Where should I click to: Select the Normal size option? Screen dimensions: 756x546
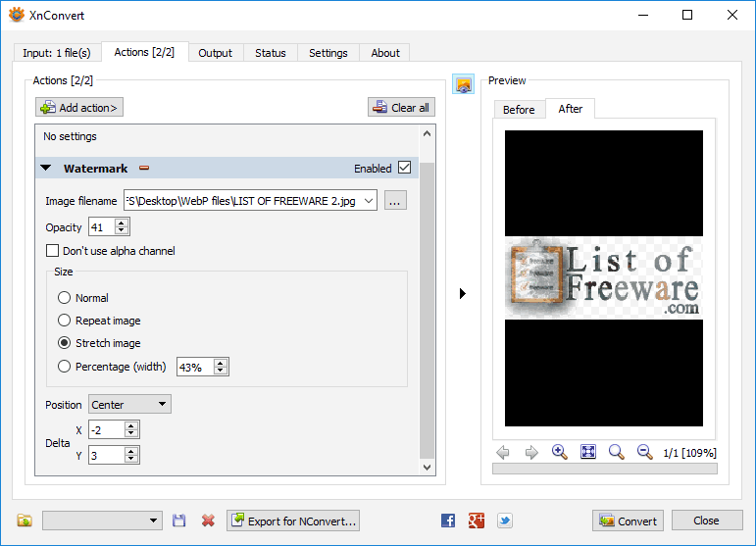[64, 297]
